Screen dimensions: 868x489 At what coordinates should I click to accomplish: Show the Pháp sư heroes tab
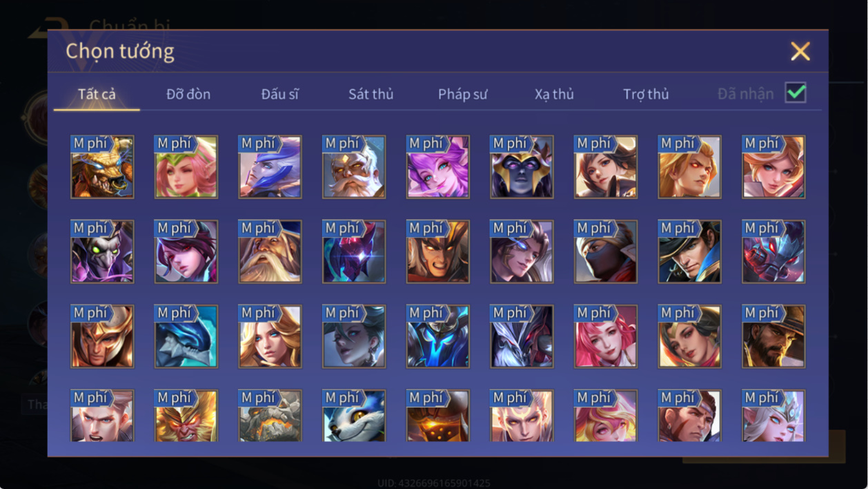462,94
